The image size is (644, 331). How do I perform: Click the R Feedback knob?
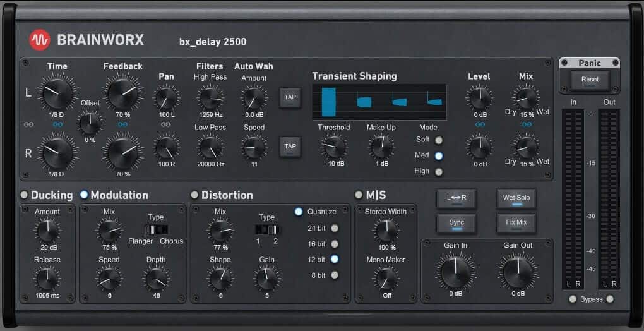(x=122, y=153)
